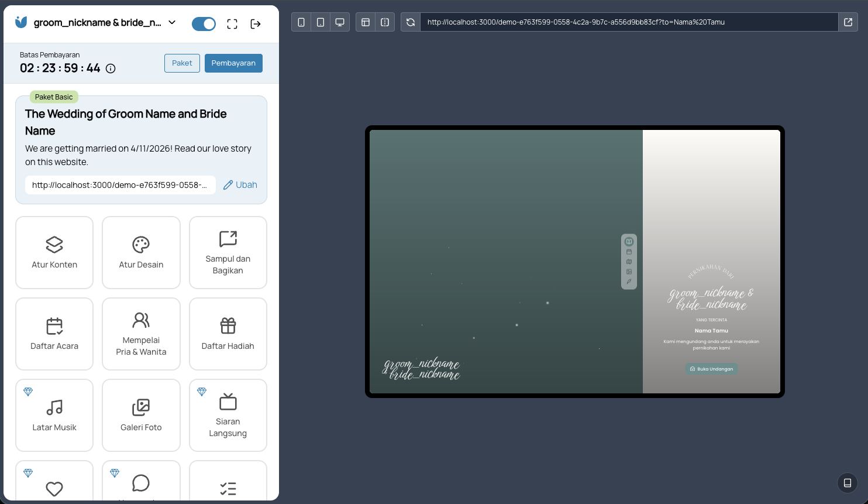Show payment deadline info icon
The image size is (868, 504).
coord(111,68)
